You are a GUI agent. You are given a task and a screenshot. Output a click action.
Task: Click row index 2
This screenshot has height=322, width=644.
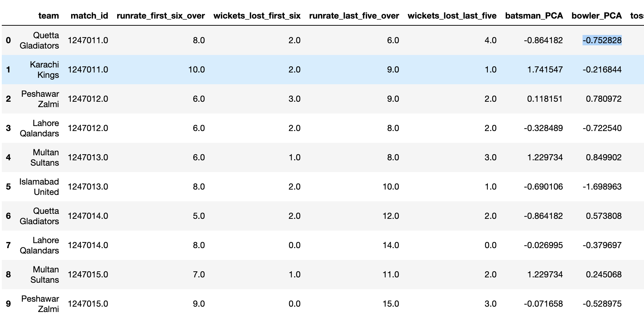tap(8, 99)
